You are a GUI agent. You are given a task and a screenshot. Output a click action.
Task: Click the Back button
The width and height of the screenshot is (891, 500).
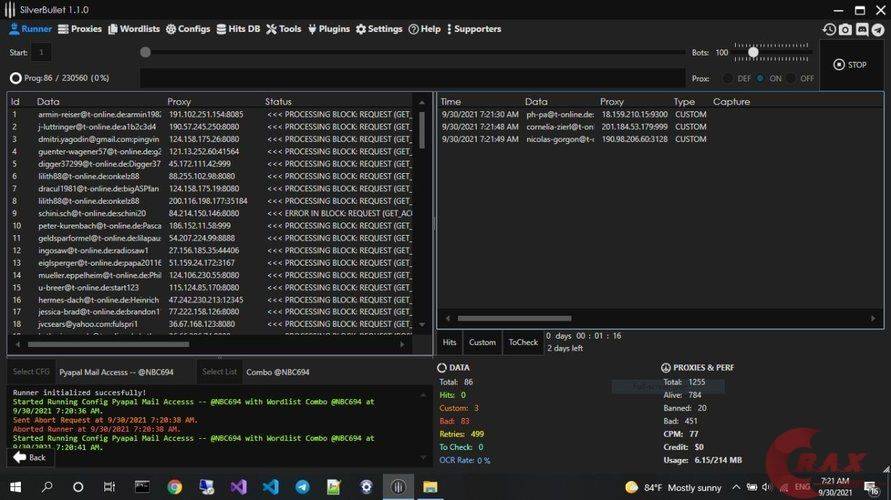[30, 457]
